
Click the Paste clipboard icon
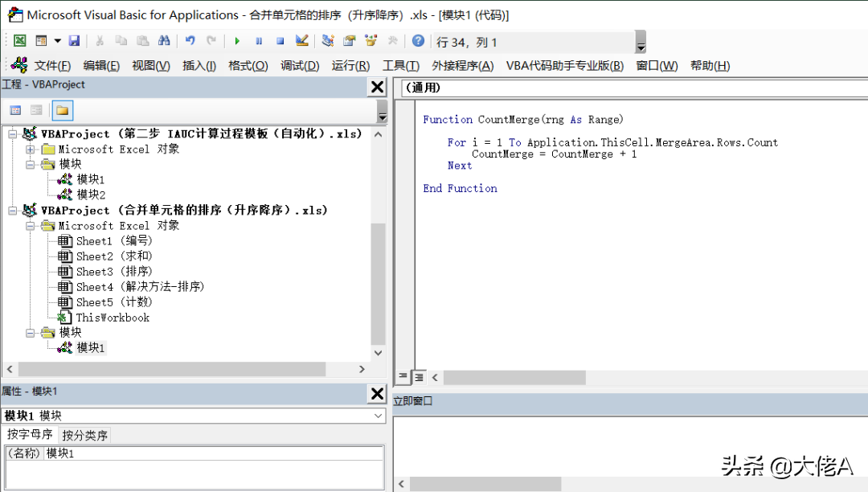[143, 40]
